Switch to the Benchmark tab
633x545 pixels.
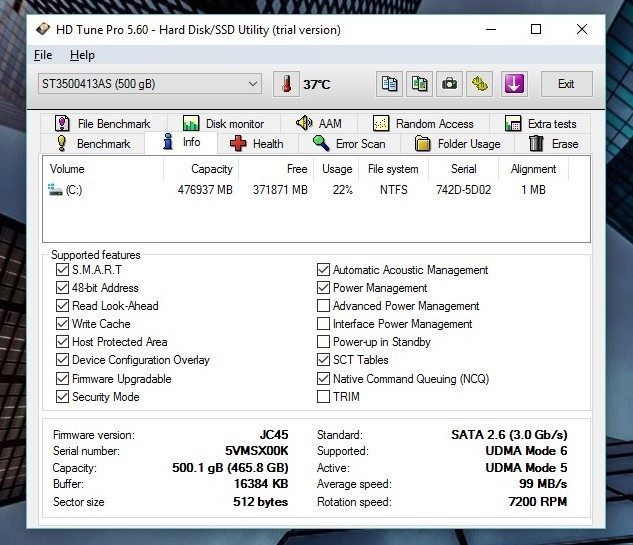point(93,144)
